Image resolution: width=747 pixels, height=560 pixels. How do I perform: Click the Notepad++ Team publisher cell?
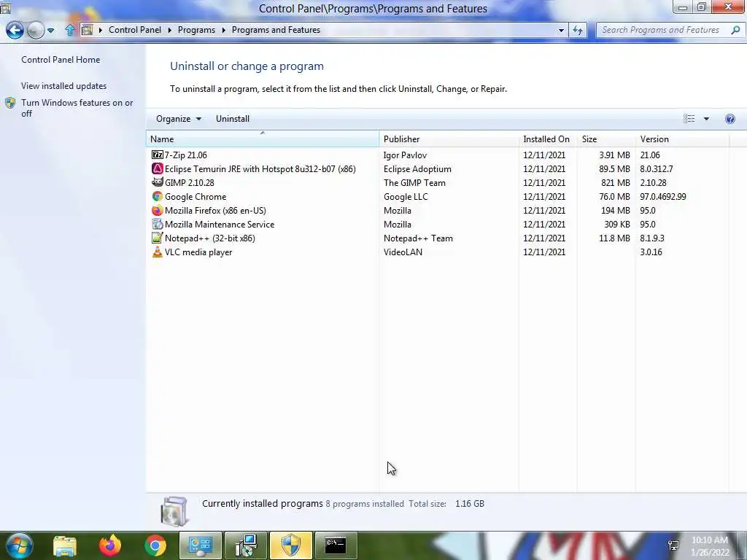[418, 238]
